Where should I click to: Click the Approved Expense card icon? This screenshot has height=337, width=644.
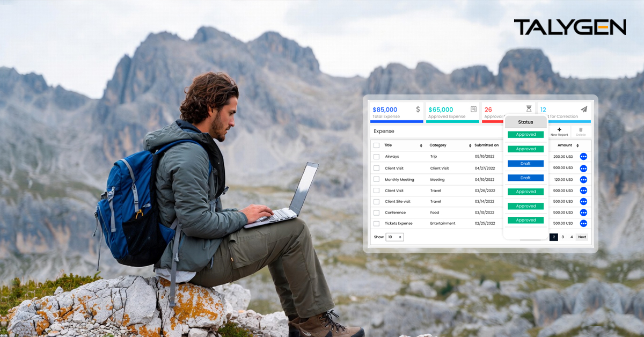coord(473,109)
